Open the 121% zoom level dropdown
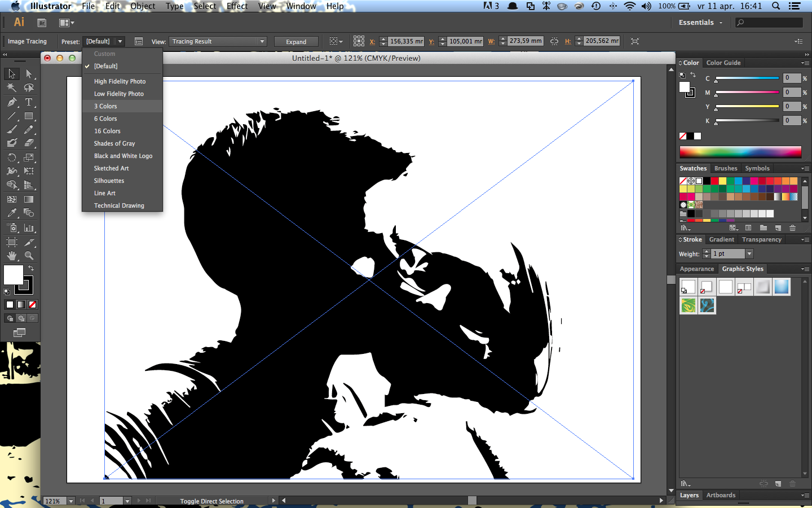This screenshot has width=812, height=508. (71, 501)
